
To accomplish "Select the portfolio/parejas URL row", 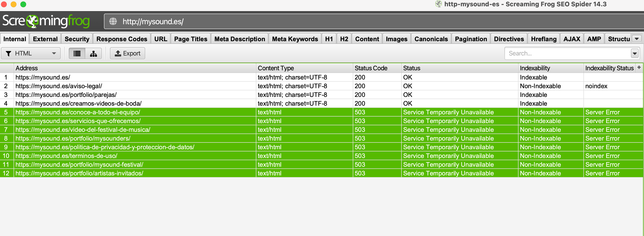I will coord(322,95).
